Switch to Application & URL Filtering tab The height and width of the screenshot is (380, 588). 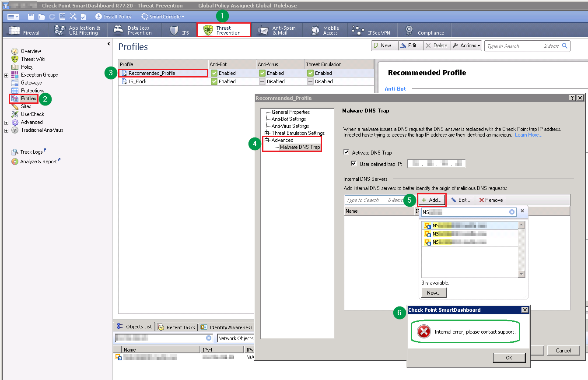pos(77,30)
